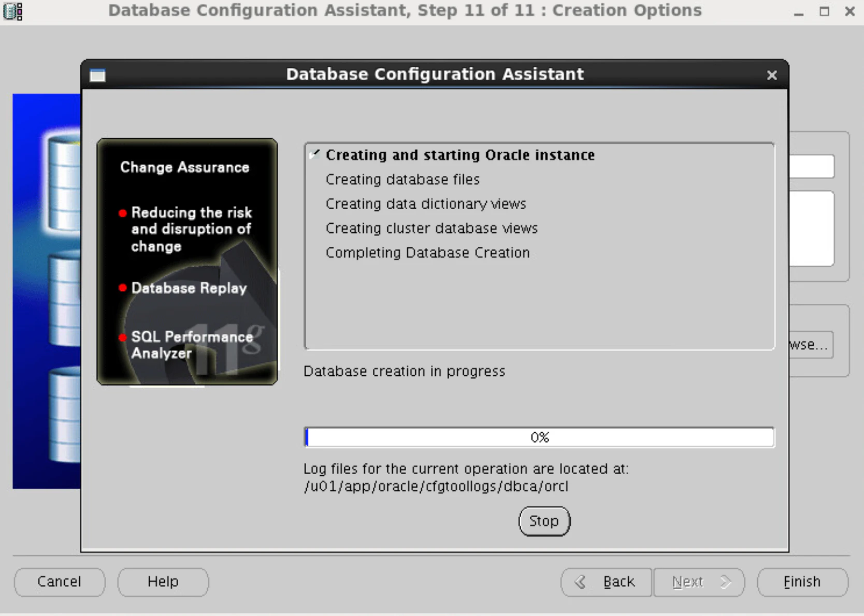Viewport: 864px width, 616px height.
Task: Click the large text area behind the dialog
Action: pos(812,229)
